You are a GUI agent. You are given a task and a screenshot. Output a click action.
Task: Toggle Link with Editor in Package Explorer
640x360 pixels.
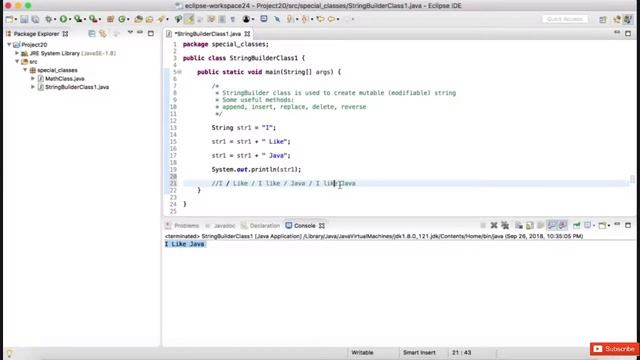(x=103, y=34)
